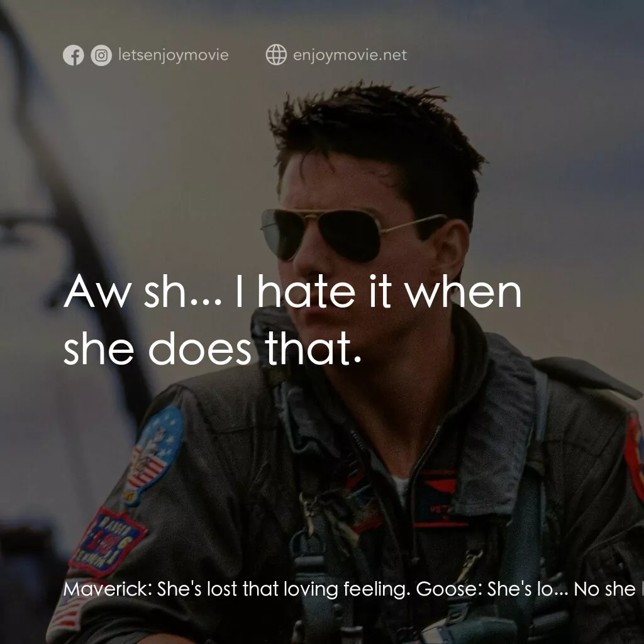The width and height of the screenshot is (644, 644).
Task: Click the round social media icon pair's first icon
Action: click(x=74, y=55)
